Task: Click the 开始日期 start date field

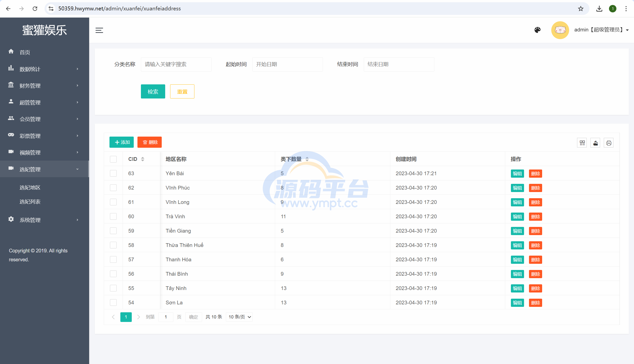Action: [x=287, y=64]
